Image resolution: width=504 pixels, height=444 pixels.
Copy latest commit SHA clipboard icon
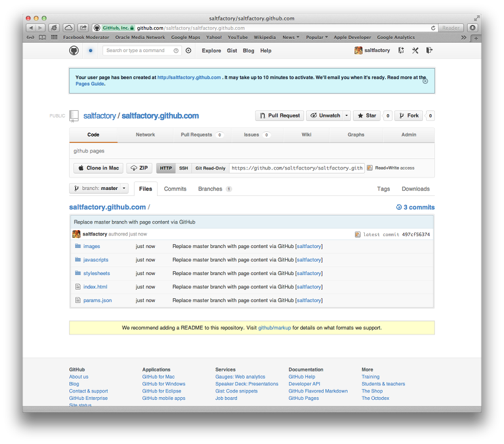358,234
